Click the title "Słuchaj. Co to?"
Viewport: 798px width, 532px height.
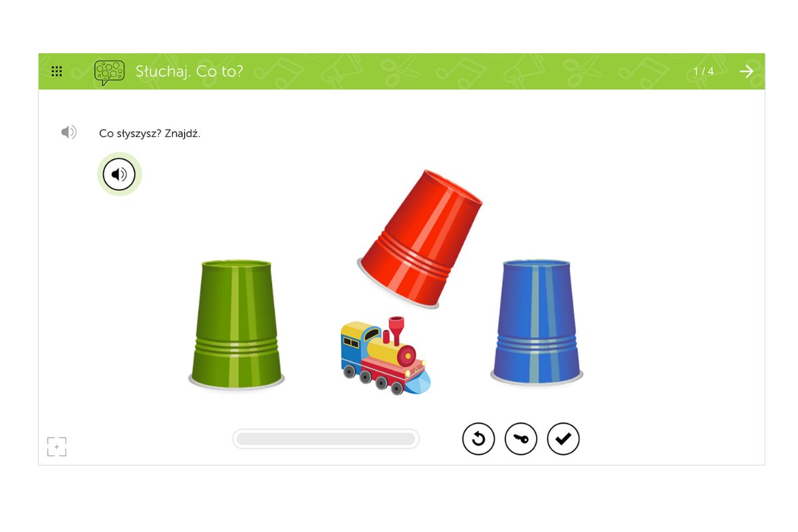point(190,71)
